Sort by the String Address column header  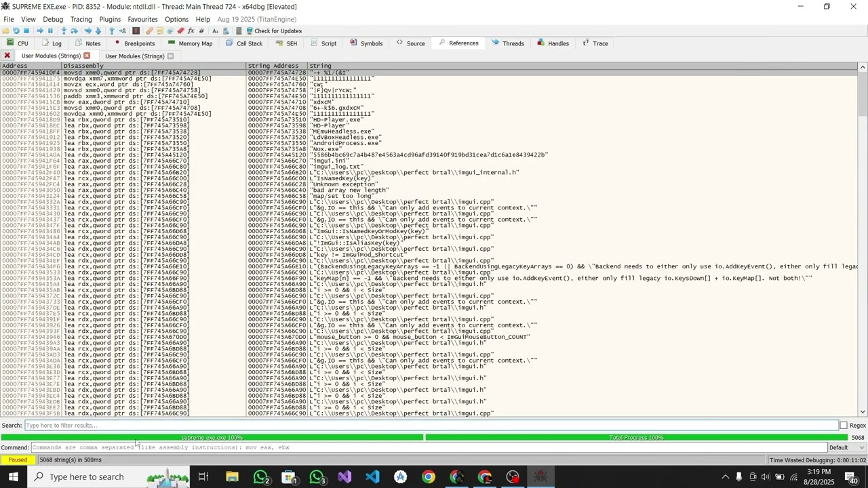coord(277,66)
